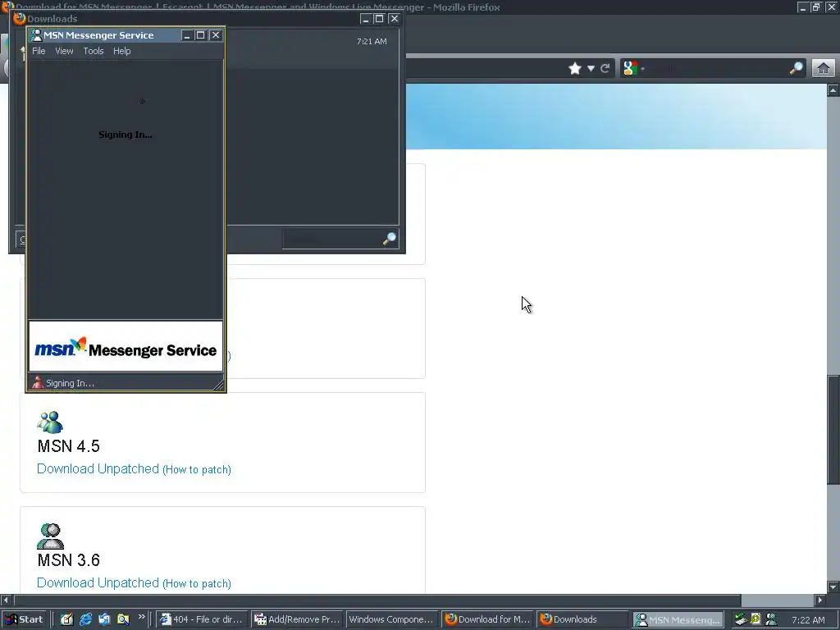The image size is (840, 630).
Task: Click the taskbar clock showing 7:22 AM
Action: (x=808, y=620)
